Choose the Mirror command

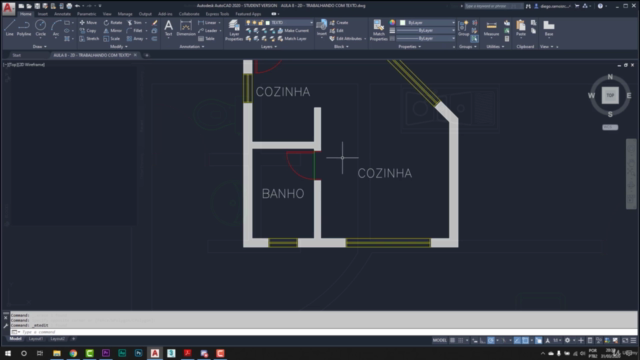[x=113, y=31]
